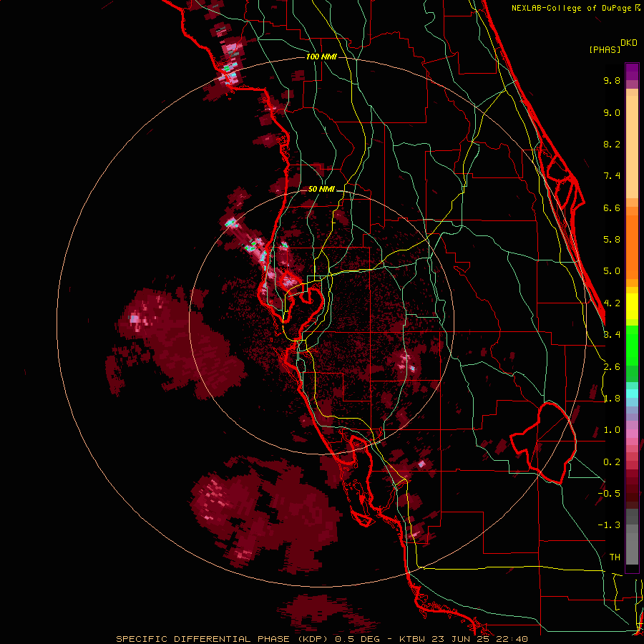Click the Specific Differential Phase caption text
Viewport: 644px width, 644px height.
point(322,639)
